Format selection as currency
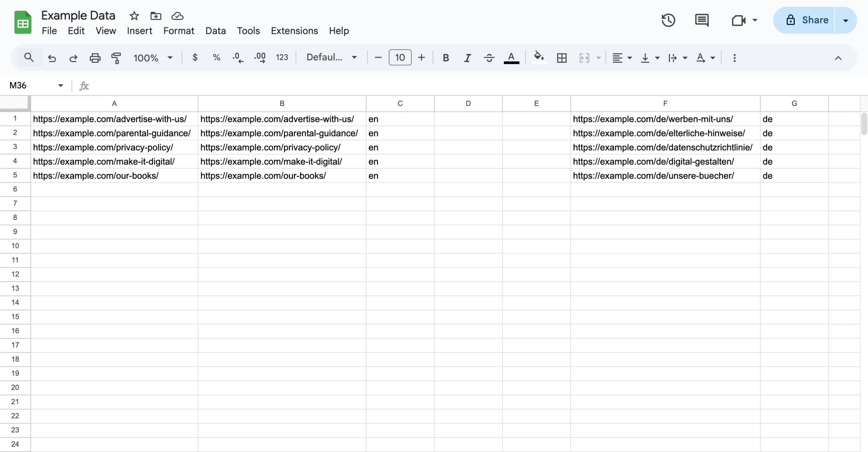Screen dimensions: 868x452 coord(195,57)
